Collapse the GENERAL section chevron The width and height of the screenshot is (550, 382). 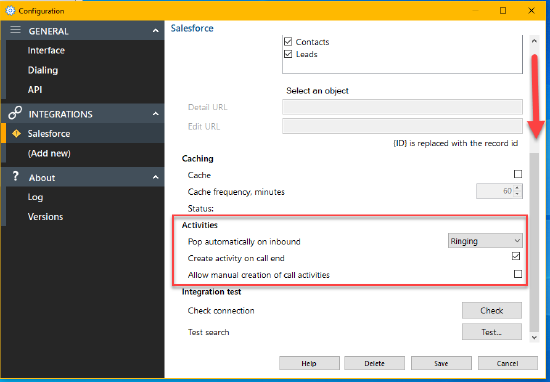coord(155,31)
